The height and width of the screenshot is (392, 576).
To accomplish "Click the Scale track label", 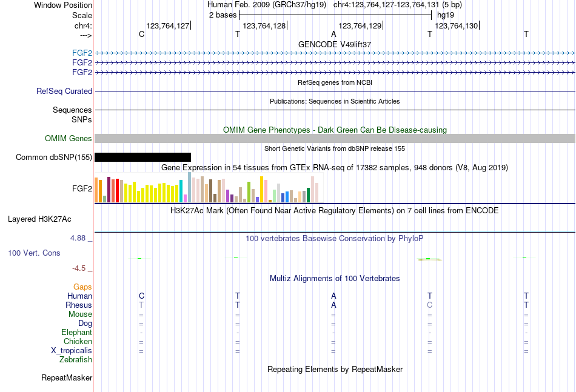I will [x=82, y=15].
